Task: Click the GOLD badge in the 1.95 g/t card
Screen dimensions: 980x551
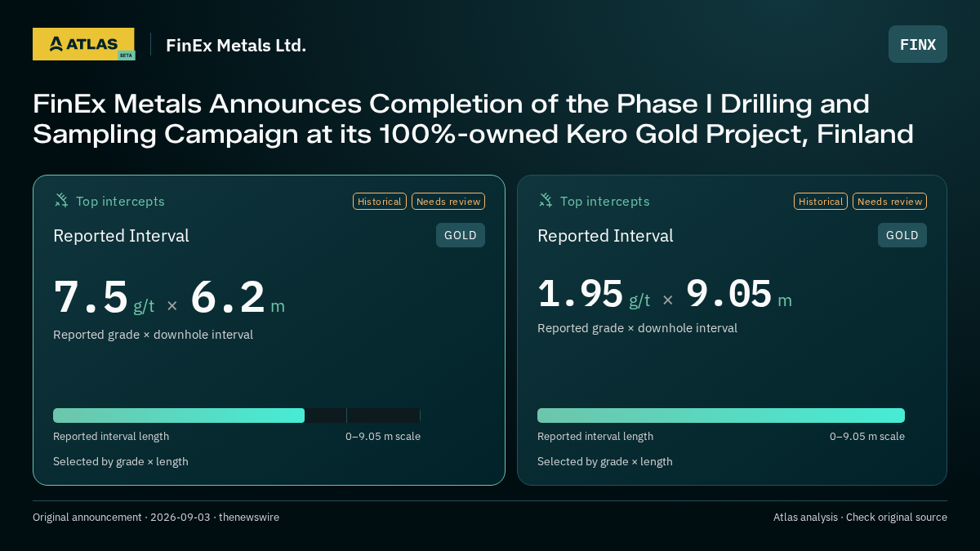Action: click(902, 235)
